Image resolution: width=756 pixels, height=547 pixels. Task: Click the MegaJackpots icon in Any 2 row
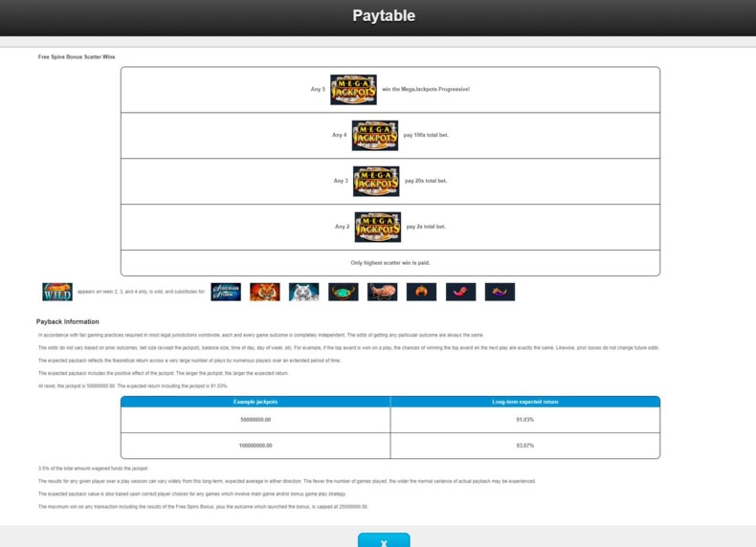(x=377, y=227)
